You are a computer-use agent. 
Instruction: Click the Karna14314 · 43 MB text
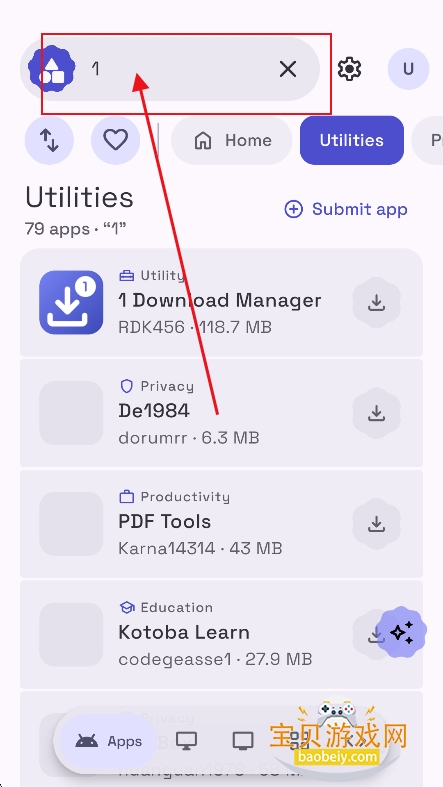click(200, 548)
